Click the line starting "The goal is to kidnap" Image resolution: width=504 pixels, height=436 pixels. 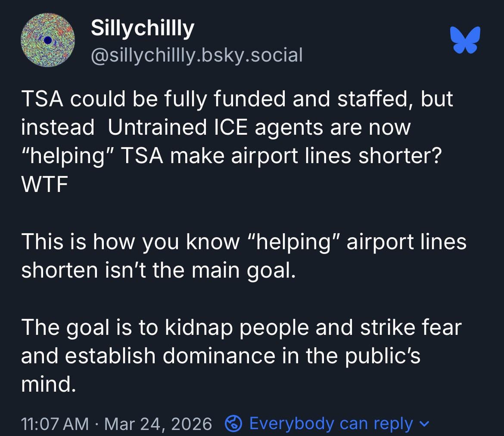(x=241, y=327)
